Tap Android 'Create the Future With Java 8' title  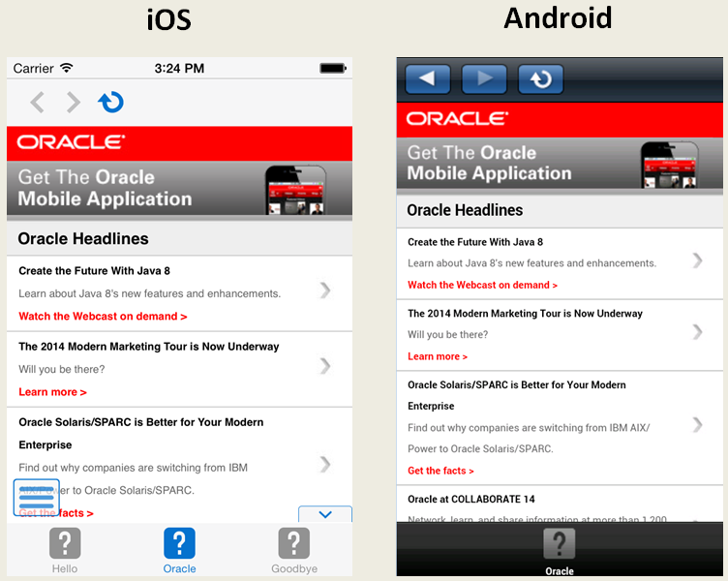click(475, 242)
